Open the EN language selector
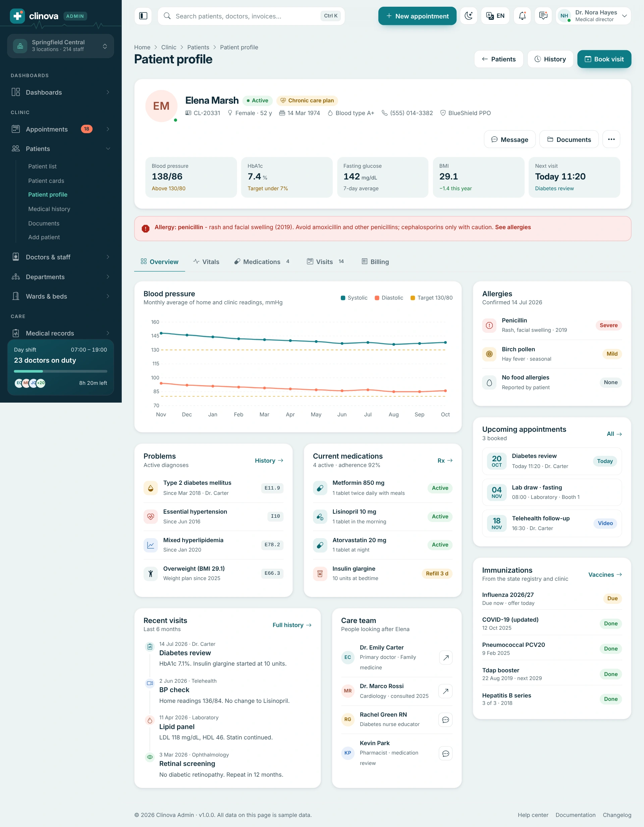The height and width of the screenshot is (827, 644). point(495,16)
